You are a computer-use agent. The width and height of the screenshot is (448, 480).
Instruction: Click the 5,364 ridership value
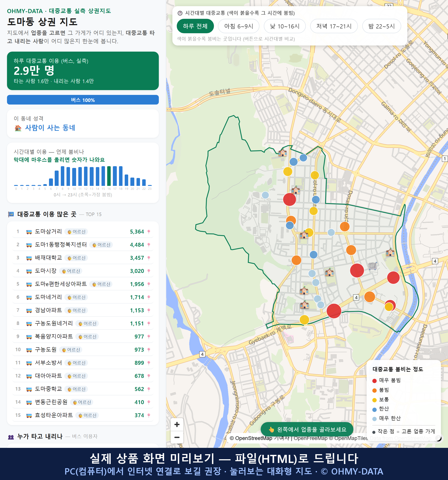[x=137, y=232]
